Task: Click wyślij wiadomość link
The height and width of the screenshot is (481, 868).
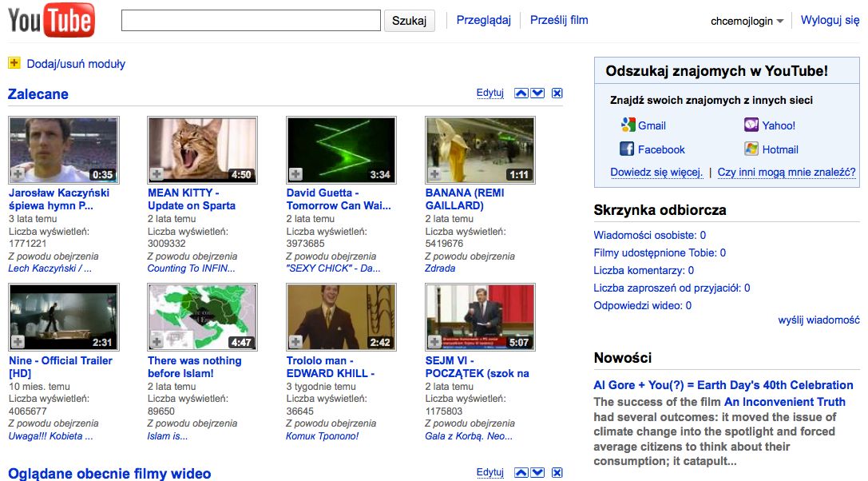Action: (818, 320)
